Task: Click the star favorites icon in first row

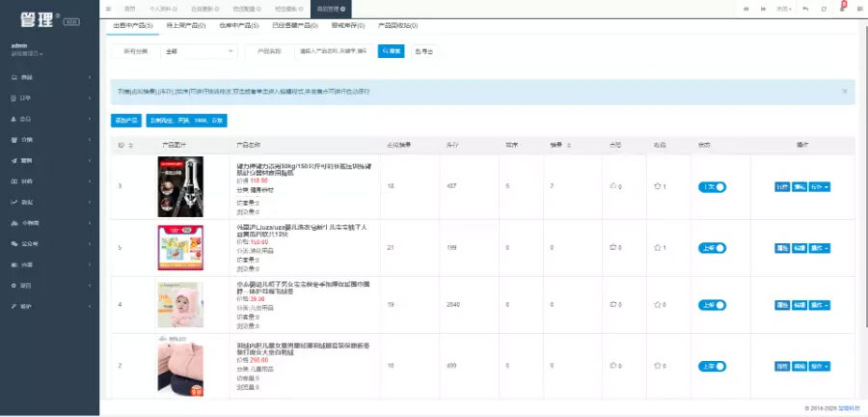Action: 658,186
